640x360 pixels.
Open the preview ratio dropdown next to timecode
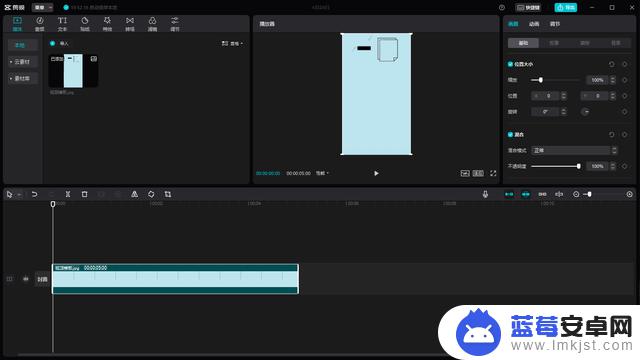point(322,173)
